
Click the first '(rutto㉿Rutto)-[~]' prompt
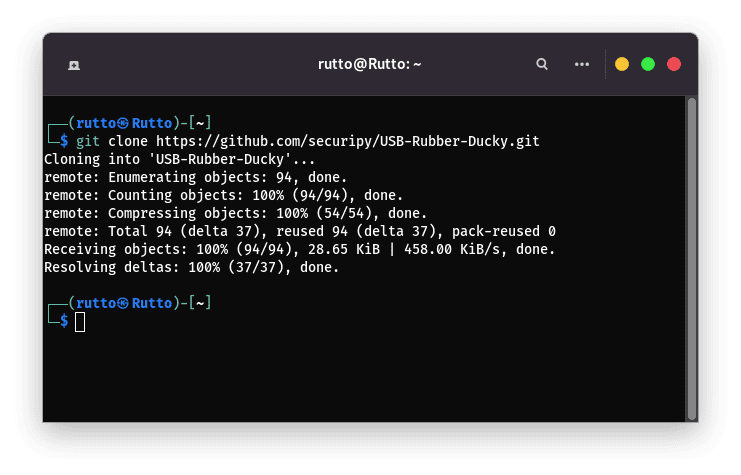click(140, 123)
